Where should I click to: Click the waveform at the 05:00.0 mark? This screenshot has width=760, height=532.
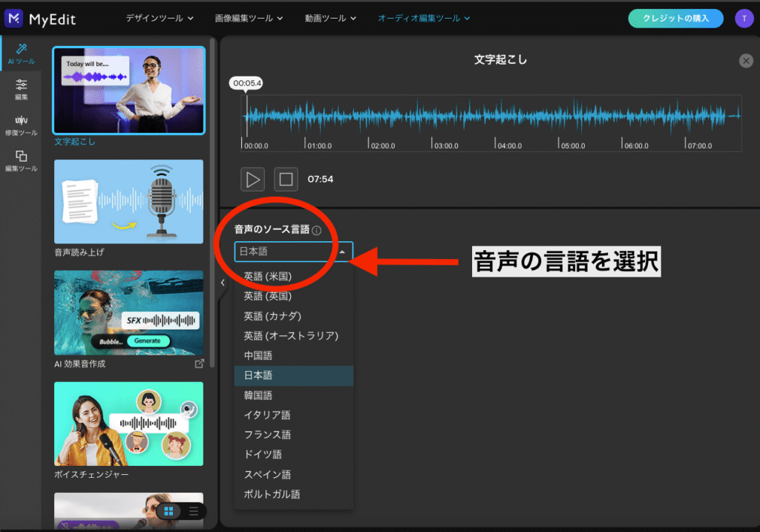click(558, 116)
